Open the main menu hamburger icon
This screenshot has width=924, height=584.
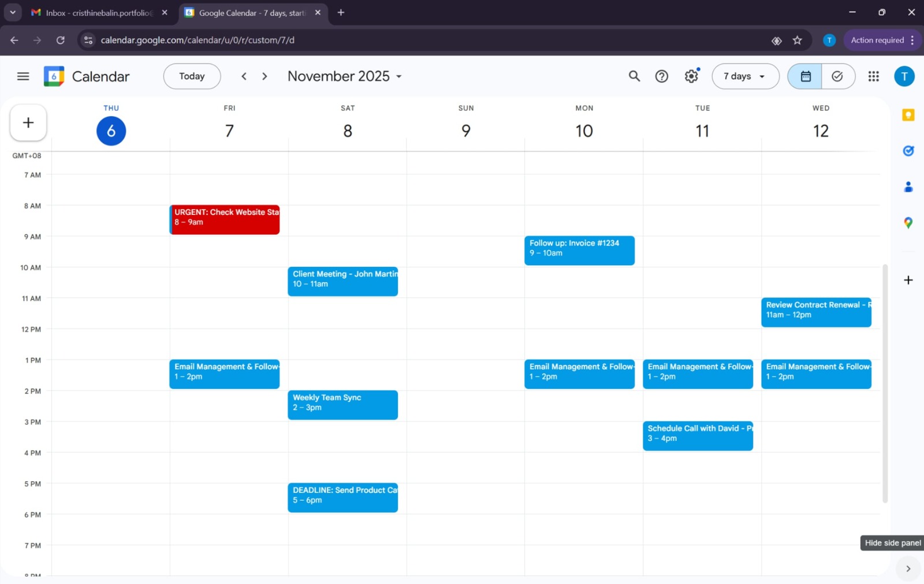(x=23, y=76)
